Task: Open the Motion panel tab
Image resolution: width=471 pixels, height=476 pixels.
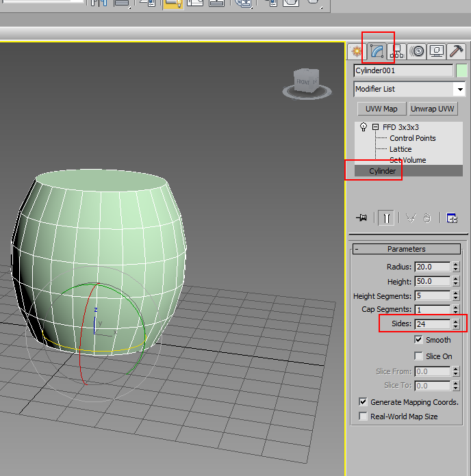Action: (417, 51)
